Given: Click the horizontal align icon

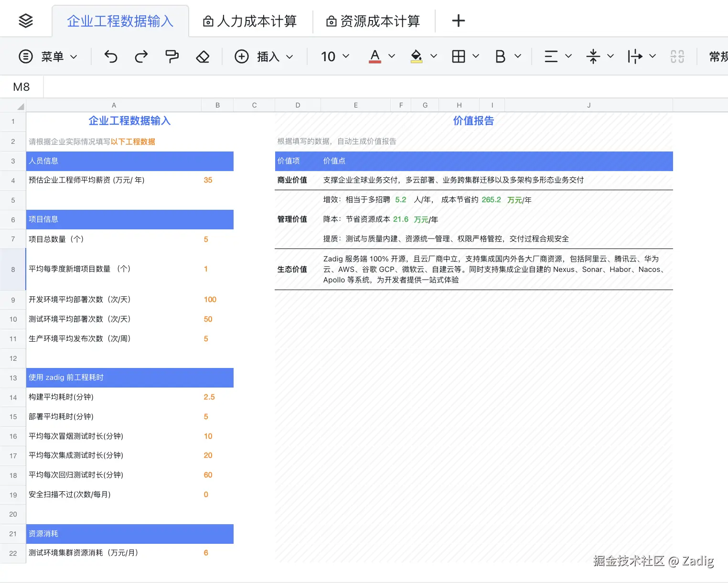Looking at the screenshot, I should click(551, 56).
